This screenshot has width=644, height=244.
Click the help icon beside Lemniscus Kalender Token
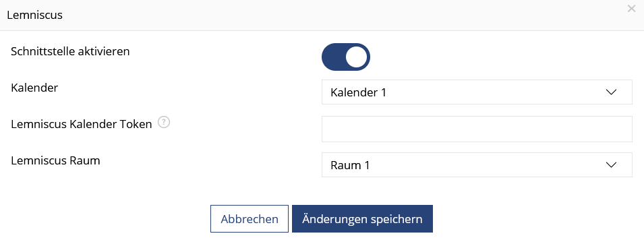click(x=164, y=123)
